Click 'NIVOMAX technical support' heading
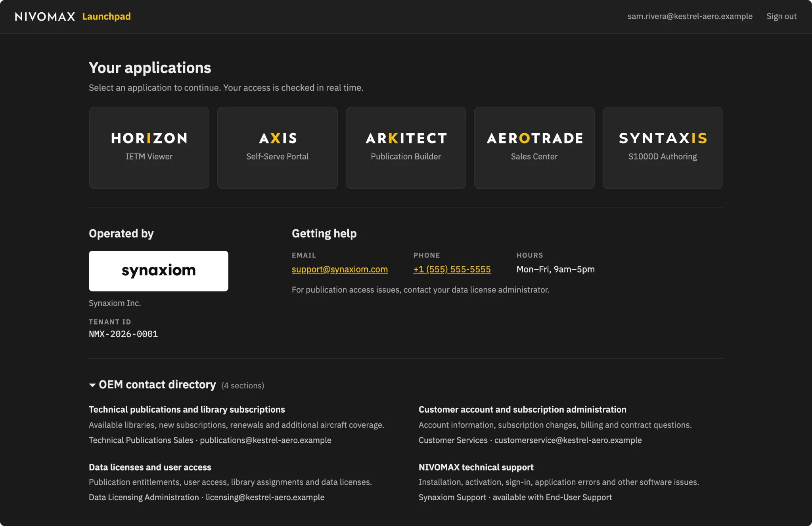The height and width of the screenshot is (526, 812). tap(476, 467)
